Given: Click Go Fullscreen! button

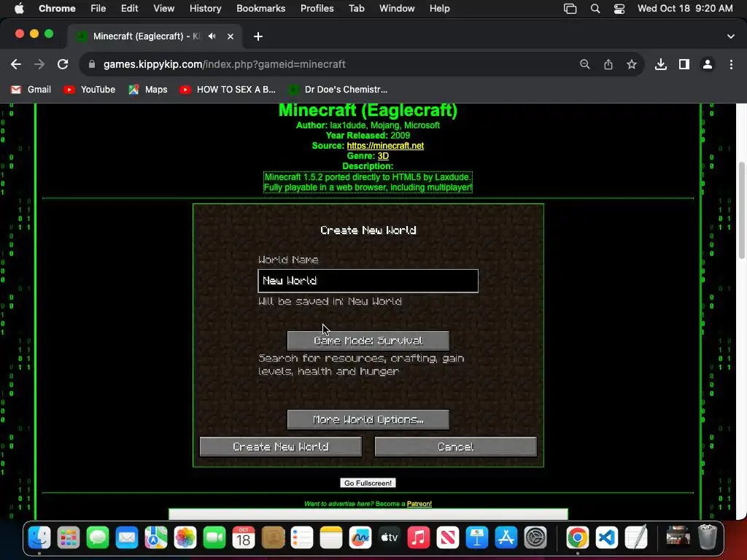Looking at the screenshot, I should (368, 483).
